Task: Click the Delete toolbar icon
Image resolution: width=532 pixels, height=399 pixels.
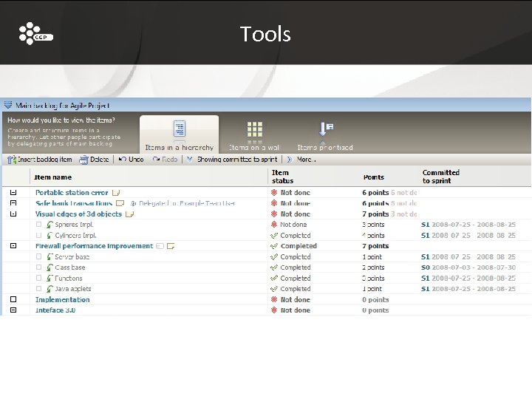Action: tap(83, 160)
